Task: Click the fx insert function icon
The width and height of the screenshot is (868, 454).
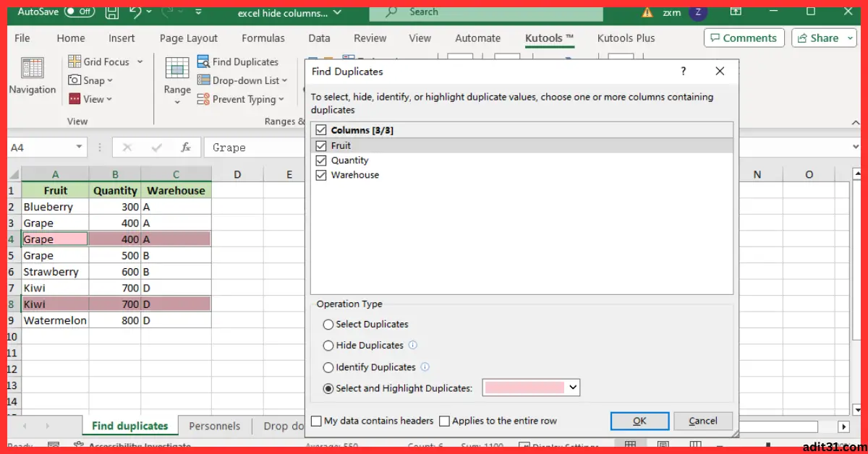Action: [x=186, y=147]
